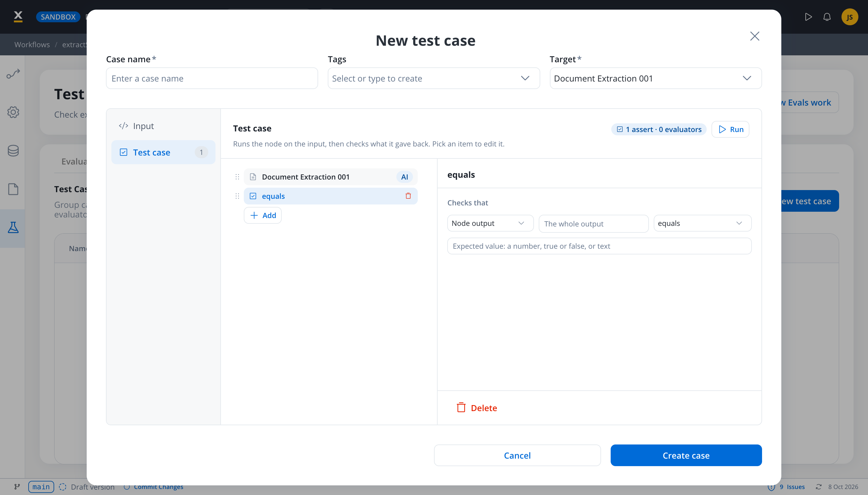Add a new test case item

tap(262, 215)
